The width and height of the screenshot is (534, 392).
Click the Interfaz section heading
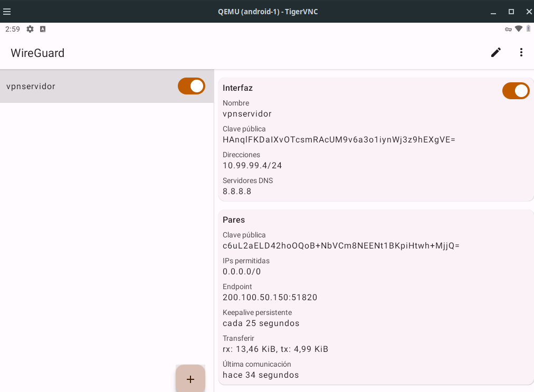(x=237, y=88)
